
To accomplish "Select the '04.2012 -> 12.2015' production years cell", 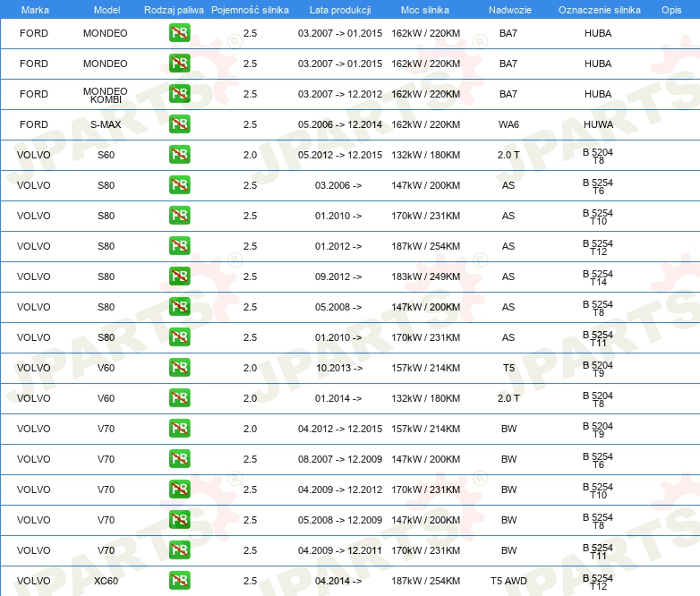I will [340, 429].
